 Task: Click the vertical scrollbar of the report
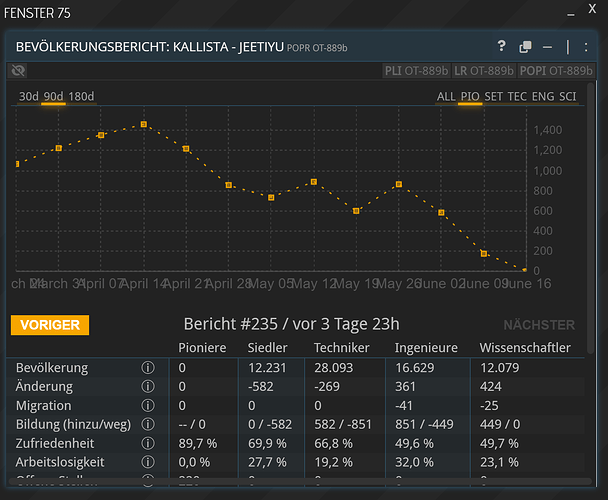pyautogui.click(x=591, y=217)
